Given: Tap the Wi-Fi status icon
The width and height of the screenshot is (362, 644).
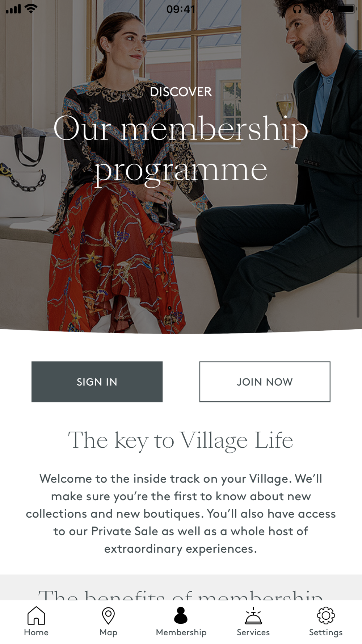Looking at the screenshot, I should [x=31, y=9].
